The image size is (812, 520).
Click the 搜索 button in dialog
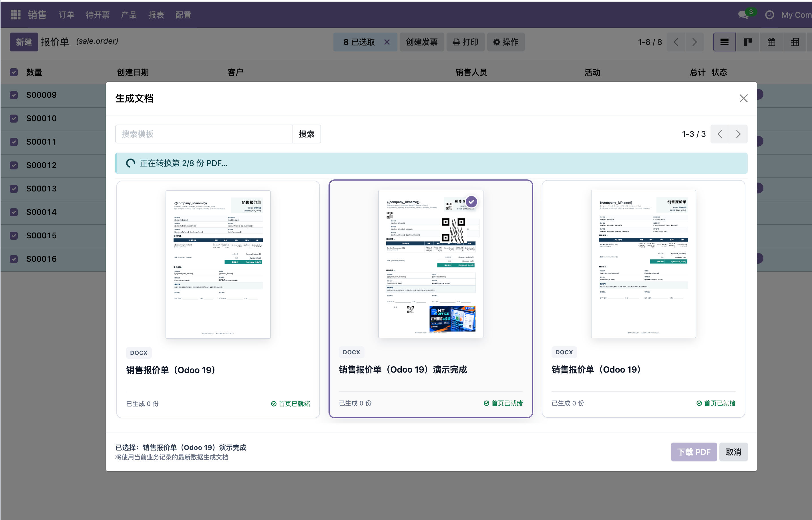pos(307,134)
